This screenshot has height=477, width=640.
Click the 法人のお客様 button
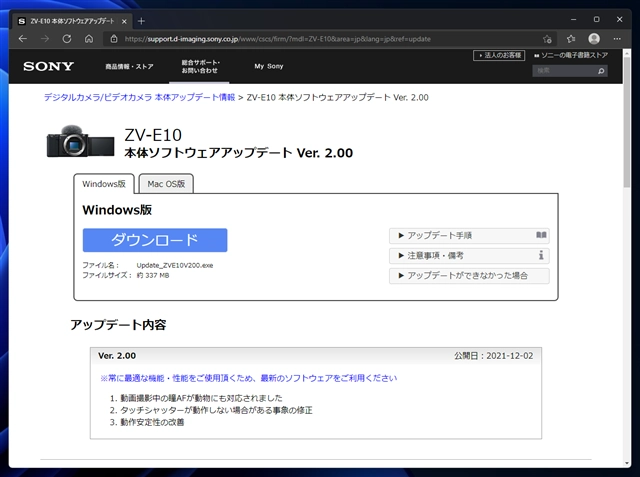point(499,55)
